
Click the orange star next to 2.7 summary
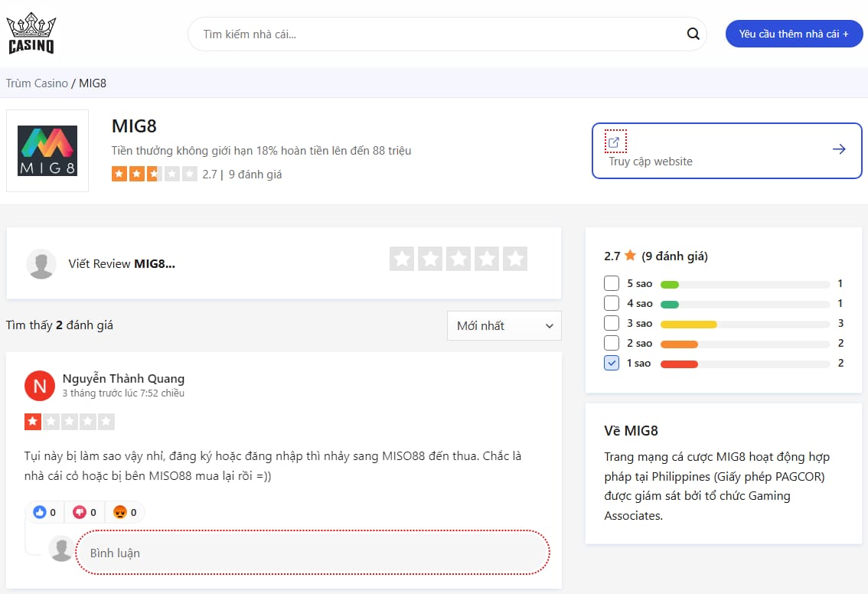pyautogui.click(x=630, y=255)
